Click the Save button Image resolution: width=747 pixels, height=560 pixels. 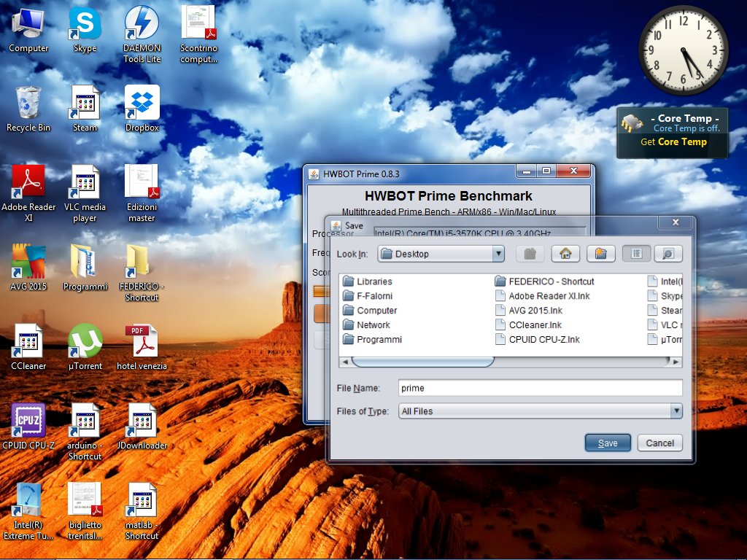[608, 443]
